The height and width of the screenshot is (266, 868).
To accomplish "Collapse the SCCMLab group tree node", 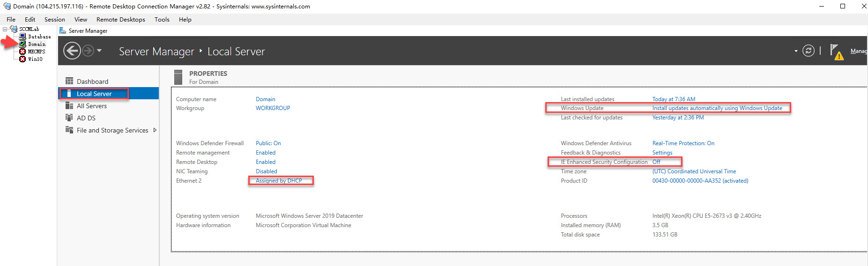I will (5, 29).
